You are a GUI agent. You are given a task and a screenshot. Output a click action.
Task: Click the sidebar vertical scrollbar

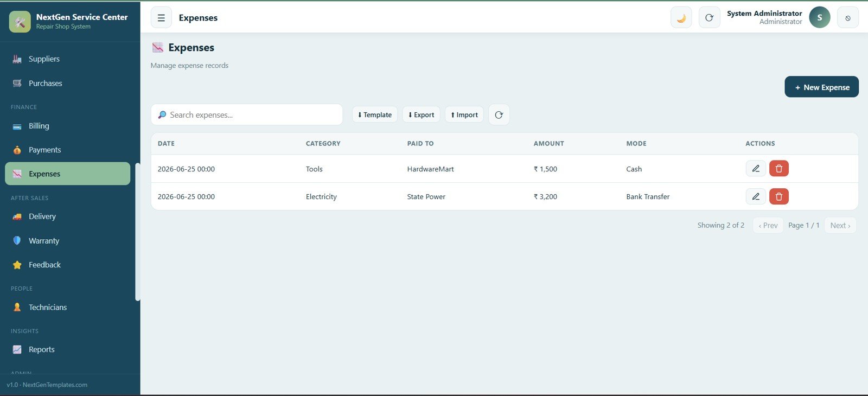(x=138, y=232)
